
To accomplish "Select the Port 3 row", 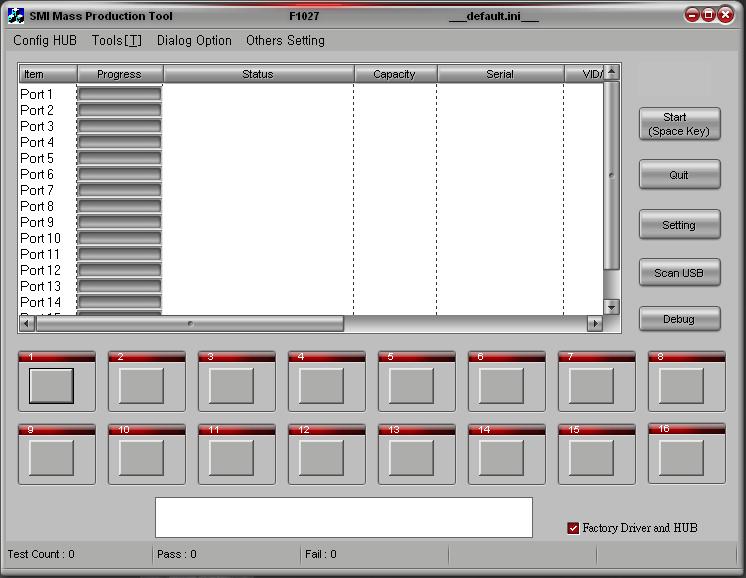I will (311, 126).
